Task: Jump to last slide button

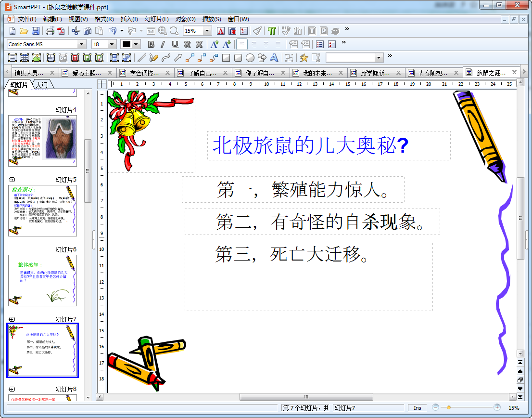Action: pos(520,397)
